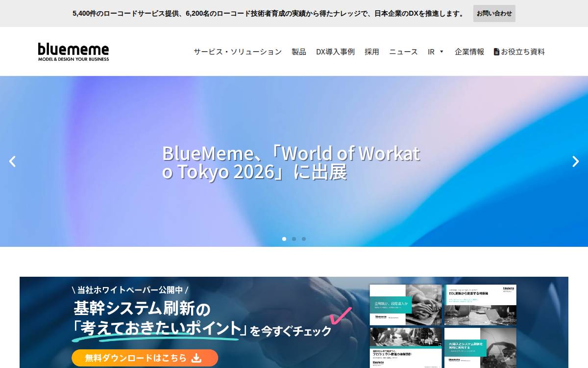Click プロジェクト whitepaper thumbnail bottom-left
Screen dimensions: 588x368
pyautogui.click(x=406, y=348)
